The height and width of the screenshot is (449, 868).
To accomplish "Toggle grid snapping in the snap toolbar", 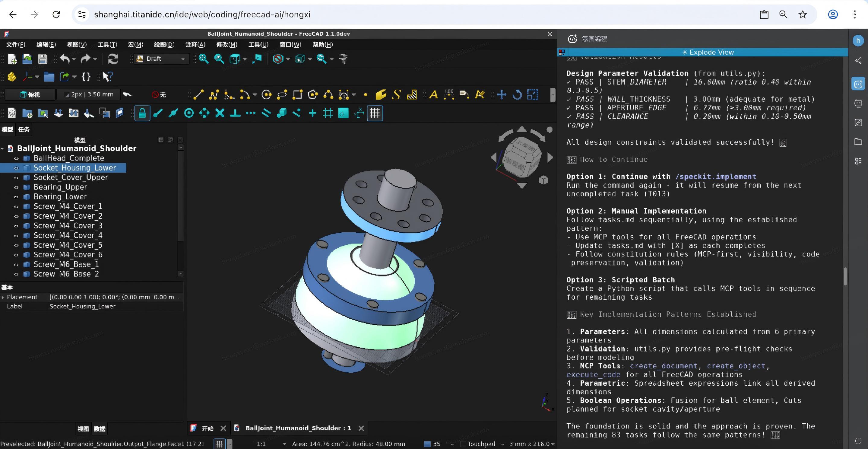I will 327,113.
